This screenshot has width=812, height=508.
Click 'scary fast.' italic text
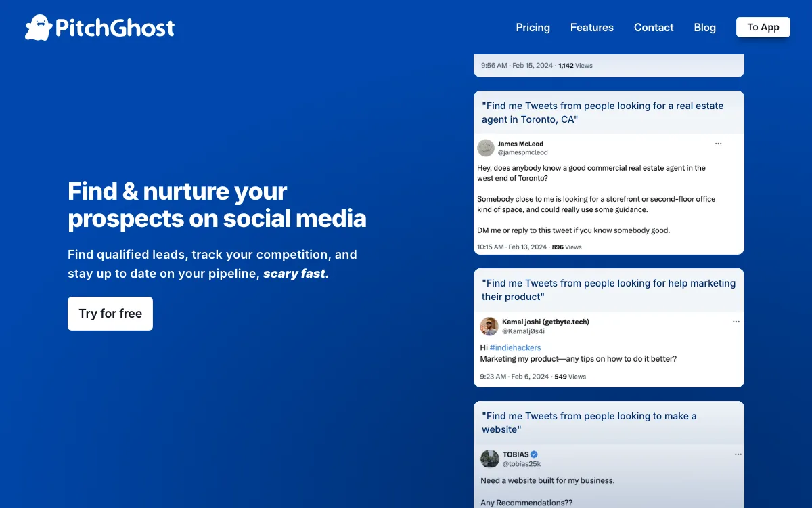(x=296, y=274)
